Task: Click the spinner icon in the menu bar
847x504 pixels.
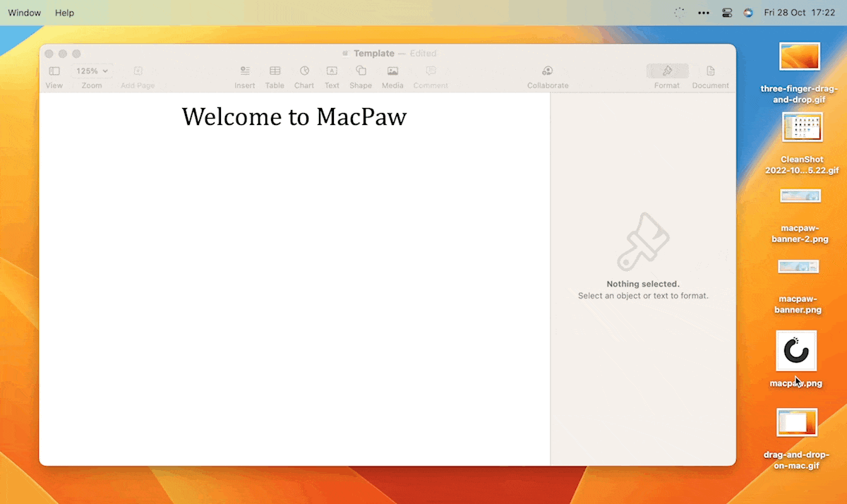Action: [x=679, y=13]
